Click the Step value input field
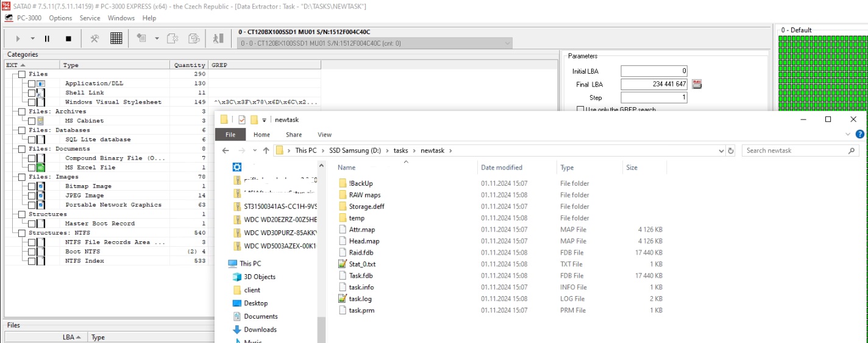This screenshot has height=343, width=868. coord(654,97)
